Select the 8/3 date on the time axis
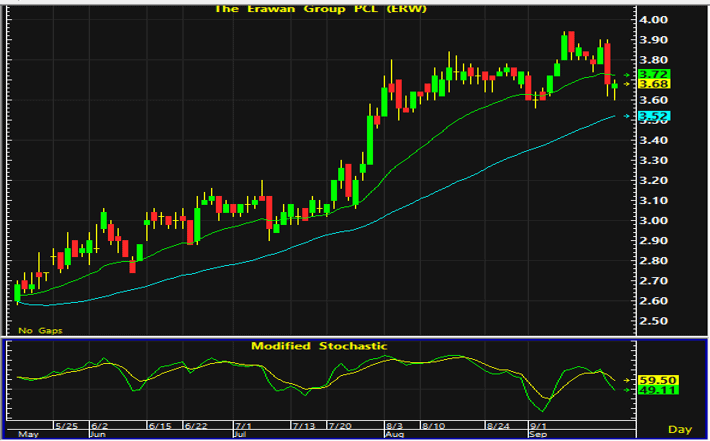Image resolution: width=710 pixels, height=441 pixels. tap(394, 426)
